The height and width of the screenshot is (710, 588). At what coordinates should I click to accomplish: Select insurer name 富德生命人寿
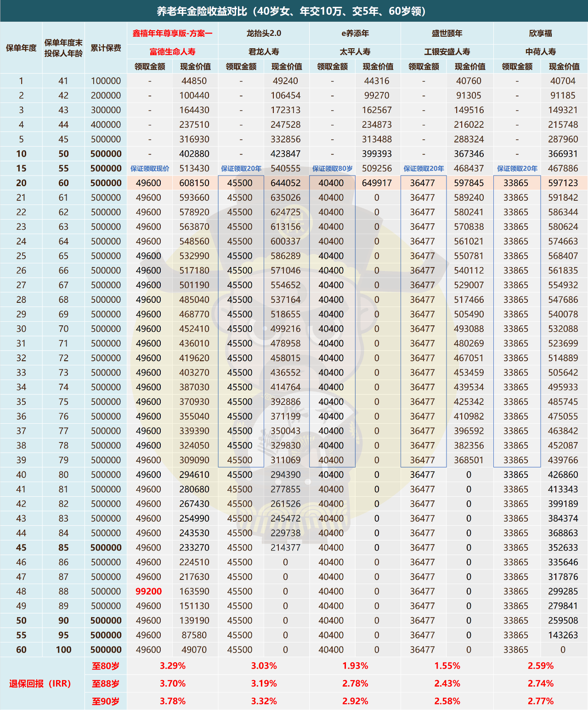[172, 51]
